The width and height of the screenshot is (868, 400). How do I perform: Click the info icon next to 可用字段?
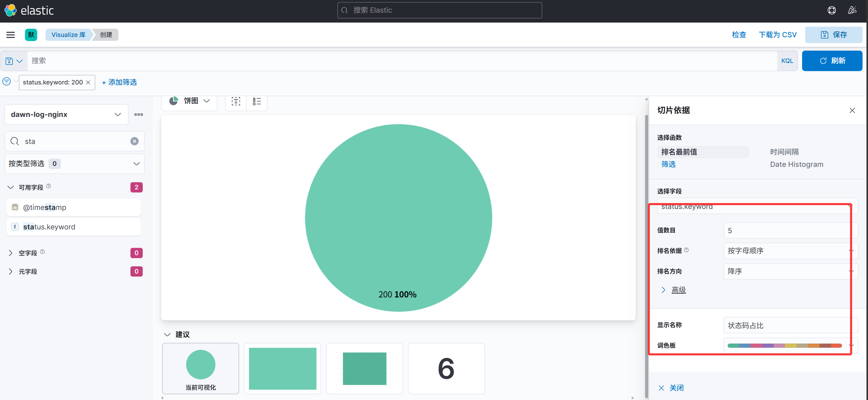pyautogui.click(x=48, y=186)
